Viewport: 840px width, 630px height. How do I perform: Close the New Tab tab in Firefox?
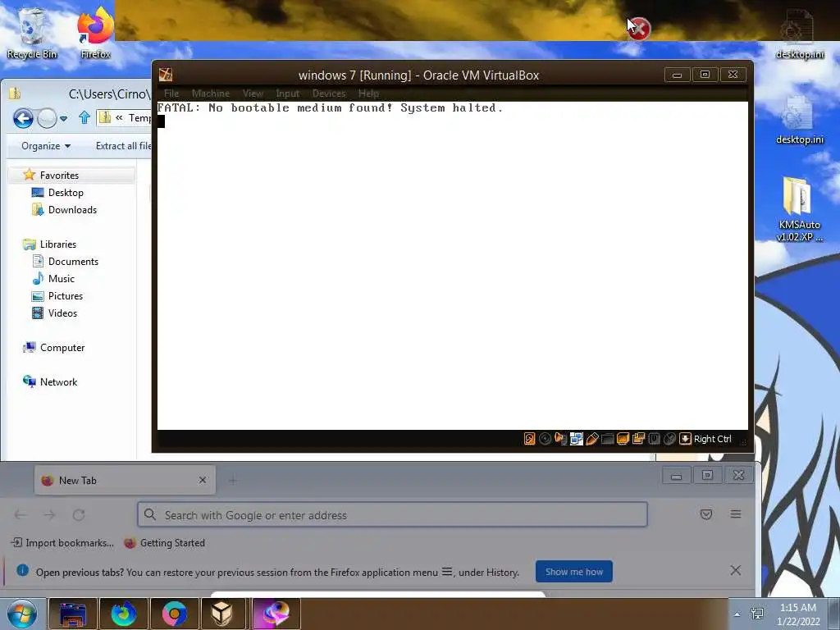(x=203, y=480)
